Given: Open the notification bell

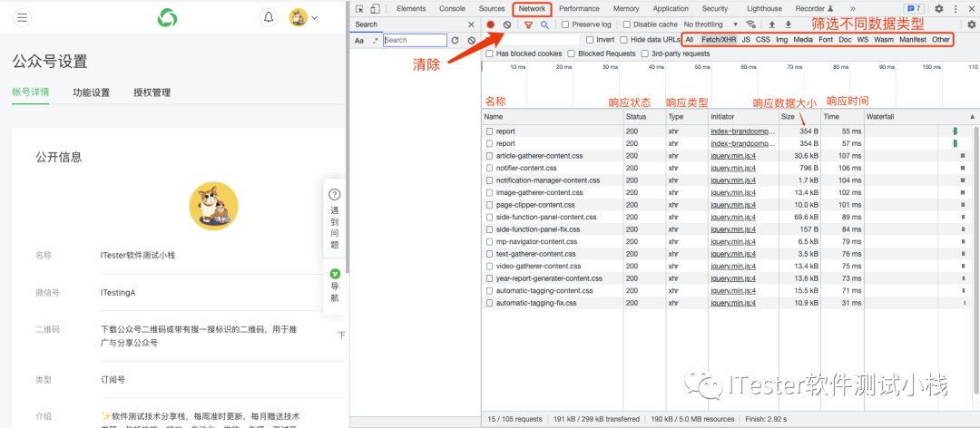Looking at the screenshot, I should (x=269, y=17).
